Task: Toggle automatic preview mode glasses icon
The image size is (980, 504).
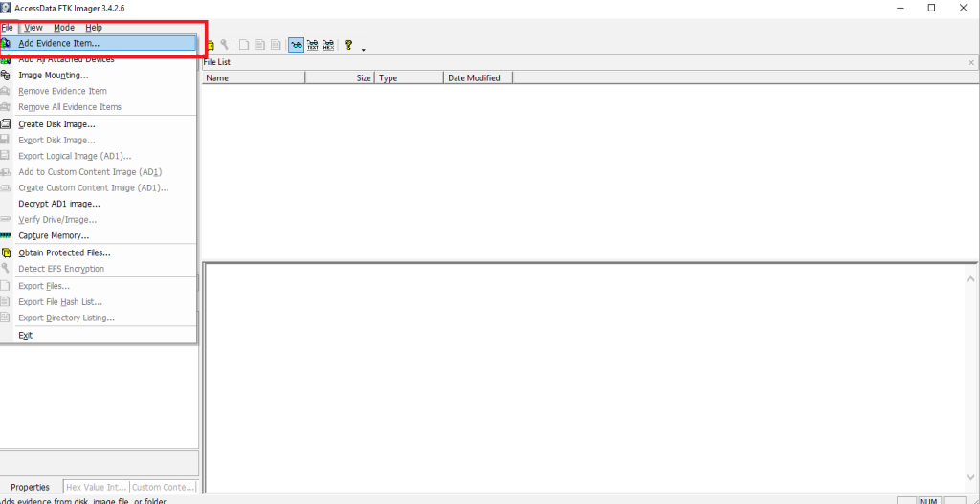Action: click(297, 45)
